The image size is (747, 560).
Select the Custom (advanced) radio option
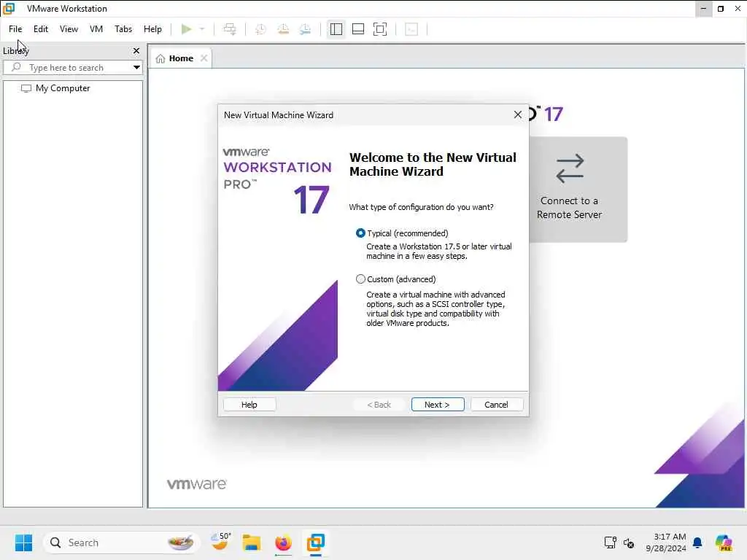[x=360, y=279]
